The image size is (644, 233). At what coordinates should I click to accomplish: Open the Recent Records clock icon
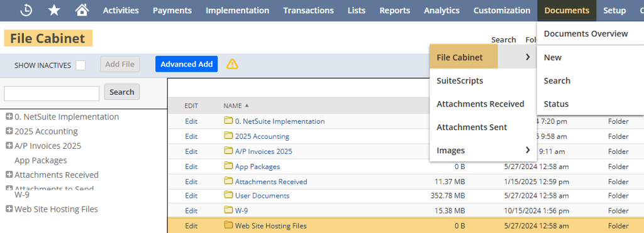[26, 11]
